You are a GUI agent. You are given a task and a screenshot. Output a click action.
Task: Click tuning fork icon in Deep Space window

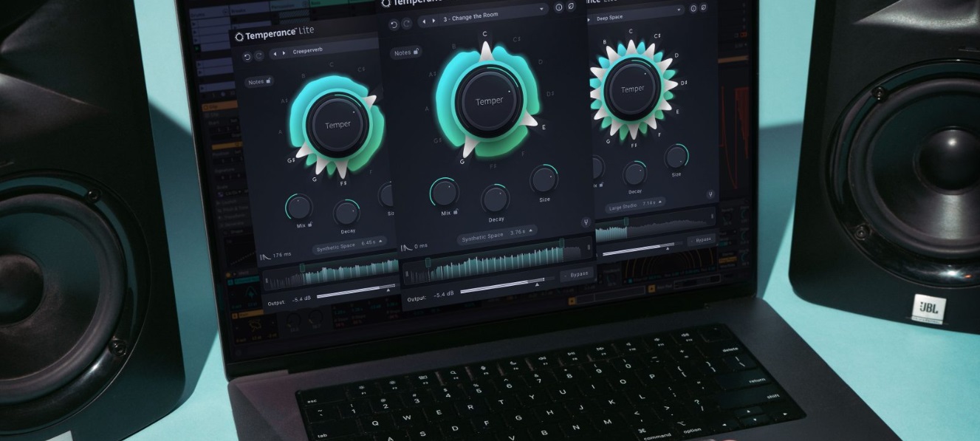[x=710, y=195]
